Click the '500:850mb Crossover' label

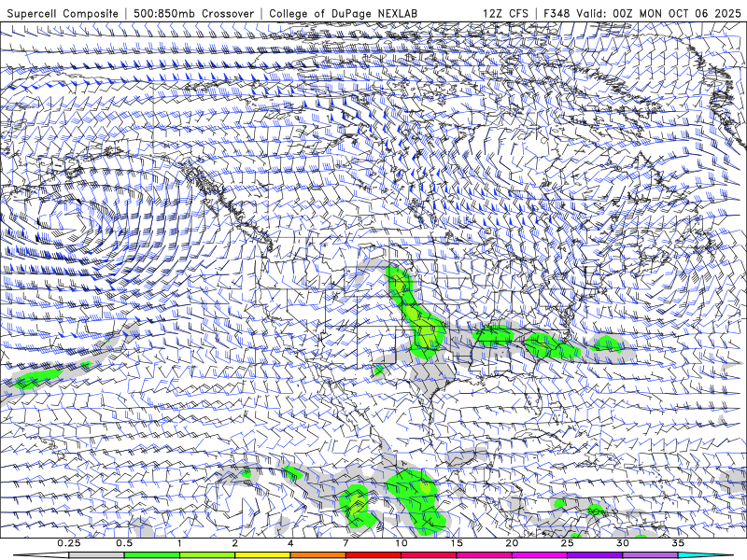pyautogui.click(x=194, y=14)
